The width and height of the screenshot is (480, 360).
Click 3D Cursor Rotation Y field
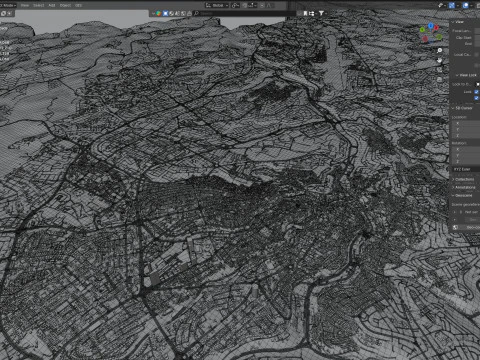coord(466,155)
